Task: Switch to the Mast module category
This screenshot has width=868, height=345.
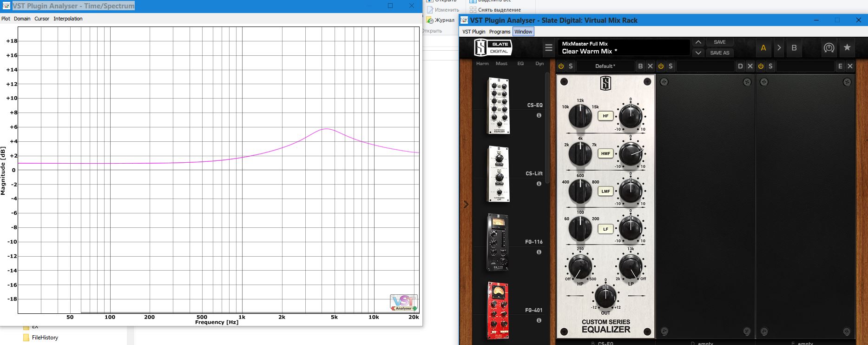Action: click(501, 64)
